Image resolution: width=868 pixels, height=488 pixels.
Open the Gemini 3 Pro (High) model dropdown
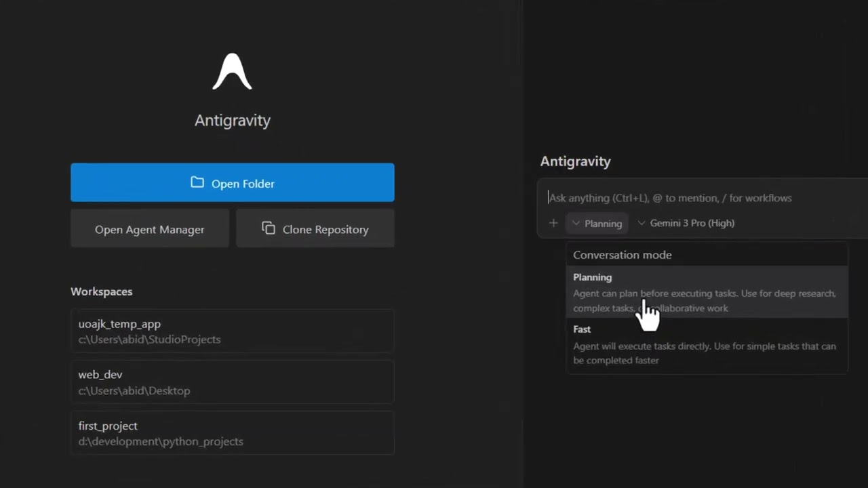686,223
